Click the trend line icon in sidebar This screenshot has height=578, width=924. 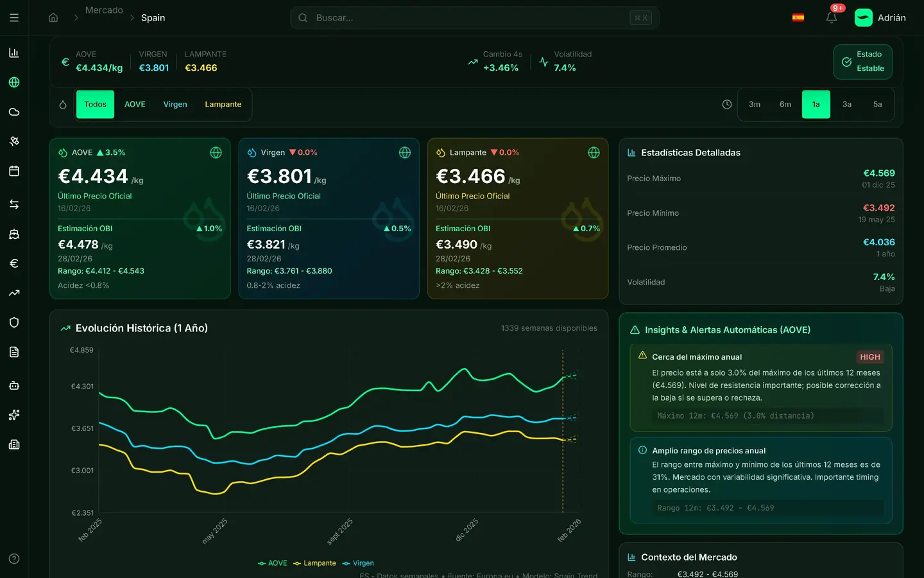pyautogui.click(x=14, y=292)
